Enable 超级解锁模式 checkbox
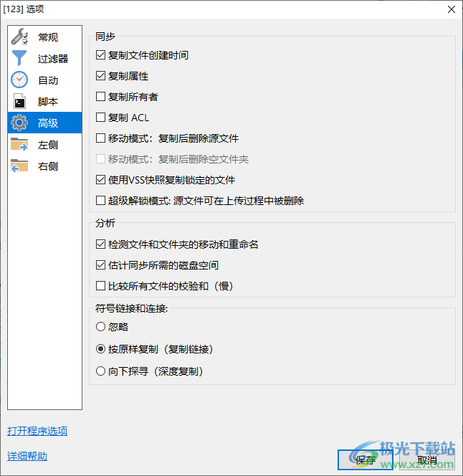This screenshot has width=463, height=476. point(100,200)
